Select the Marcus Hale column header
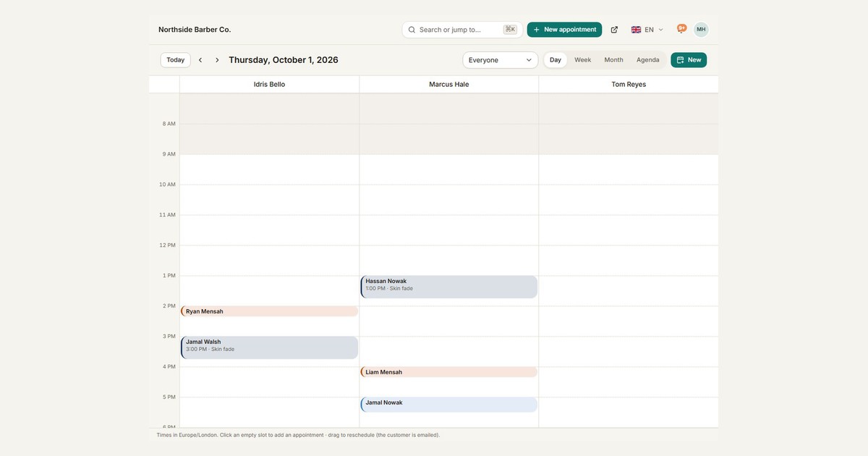Screen dimensions: 868x456 [449, 85]
